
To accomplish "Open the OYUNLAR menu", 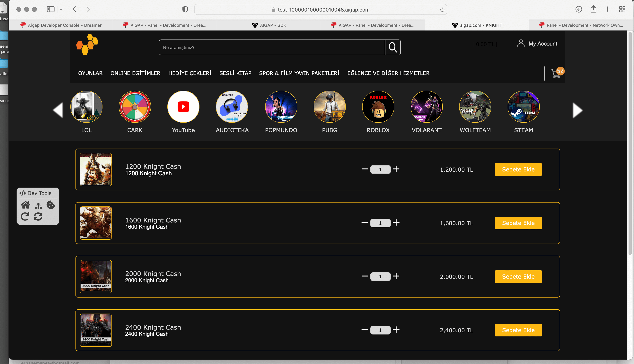I will click(90, 73).
